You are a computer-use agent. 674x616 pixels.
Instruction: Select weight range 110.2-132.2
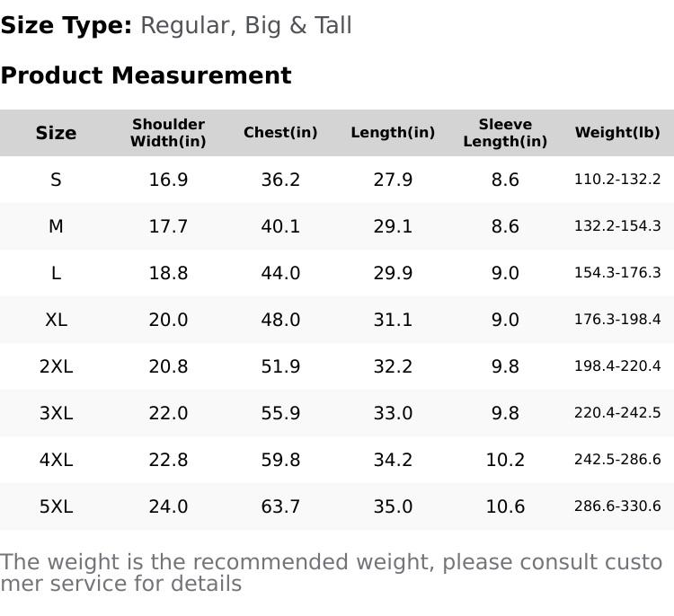[617, 180]
